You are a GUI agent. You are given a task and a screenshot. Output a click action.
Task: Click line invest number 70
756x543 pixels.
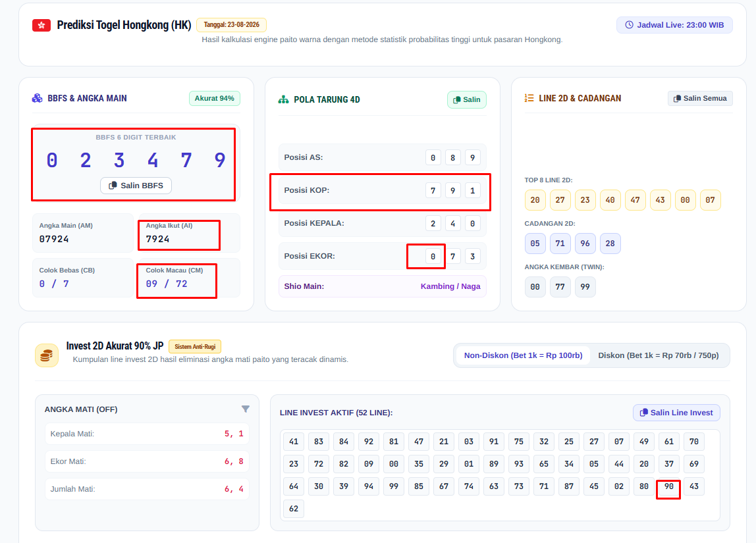coord(694,442)
